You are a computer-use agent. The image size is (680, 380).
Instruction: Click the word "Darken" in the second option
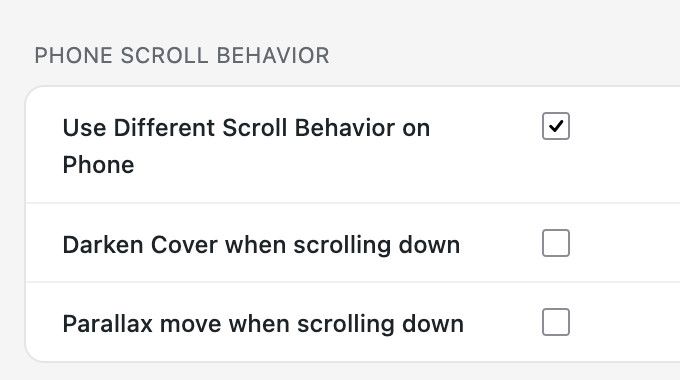(x=103, y=245)
